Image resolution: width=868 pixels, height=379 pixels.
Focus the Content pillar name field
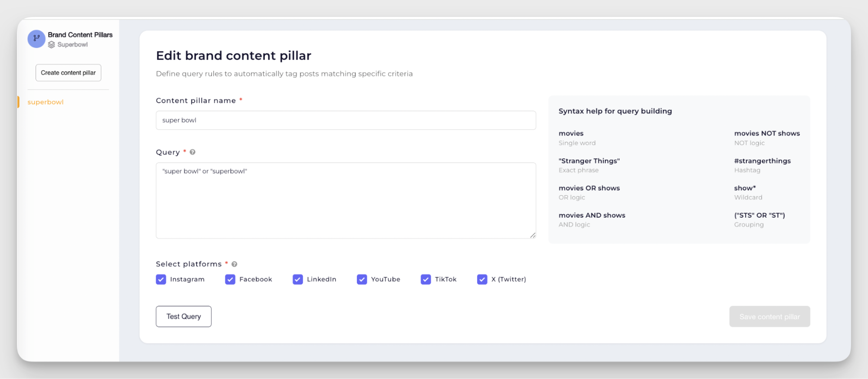[x=346, y=120]
